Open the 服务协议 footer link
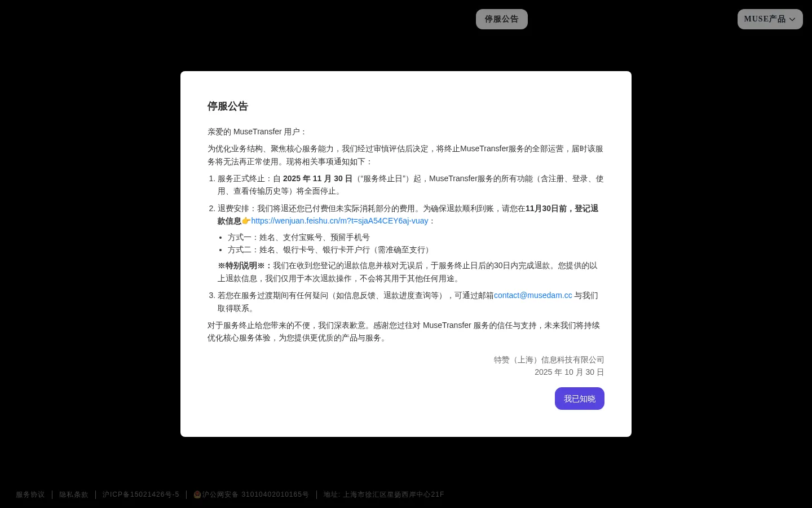 point(30,494)
